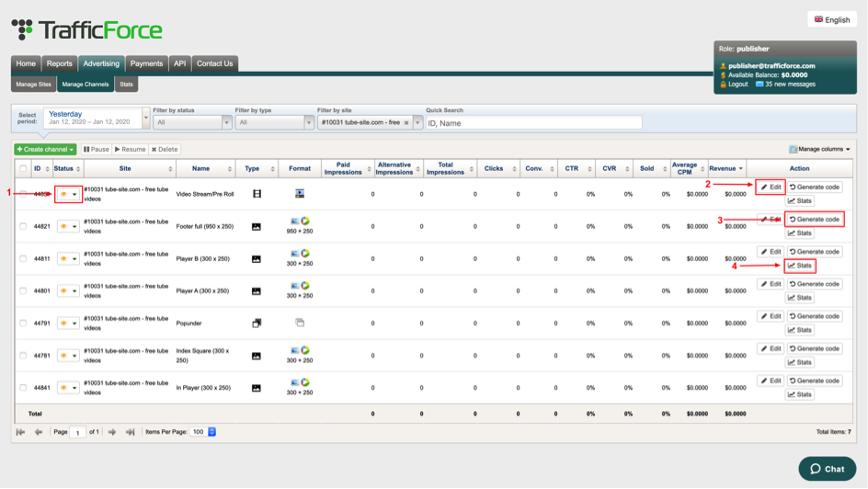The width and height of the screenshot is (868, 489).
Task: Open the Manage columns dropdown
Action: point(819,149)
